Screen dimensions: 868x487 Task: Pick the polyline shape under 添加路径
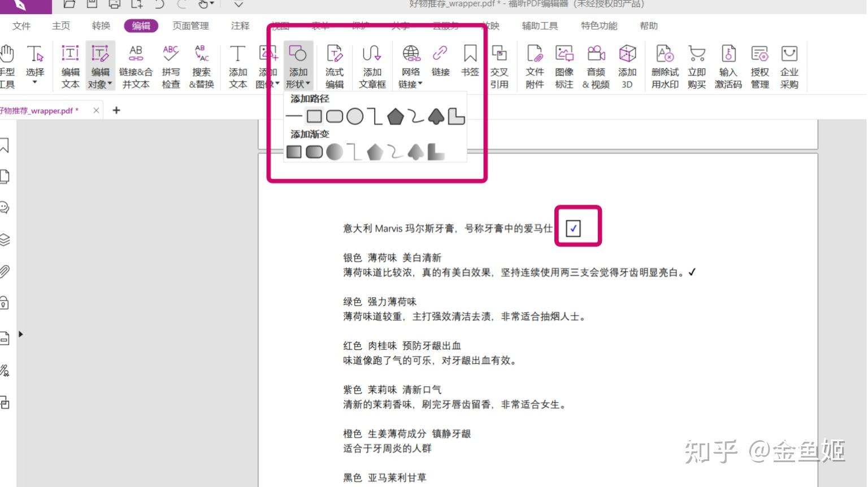374,116
